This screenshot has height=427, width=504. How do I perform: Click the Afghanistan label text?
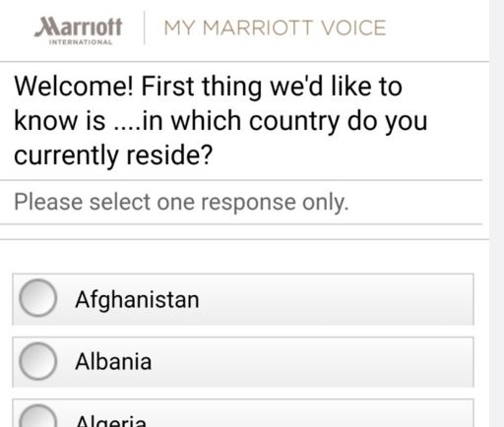click(x=137, y=300)
